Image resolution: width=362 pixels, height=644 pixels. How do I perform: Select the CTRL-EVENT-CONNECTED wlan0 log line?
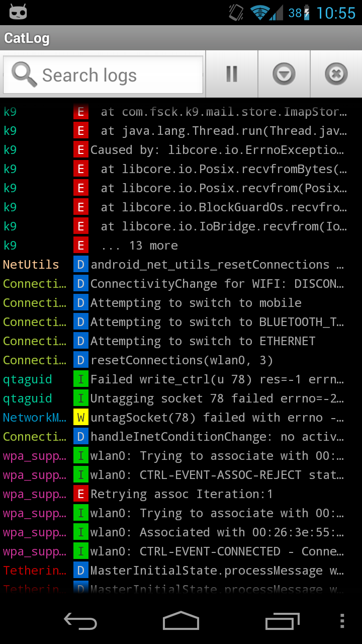tap(217, 551)
